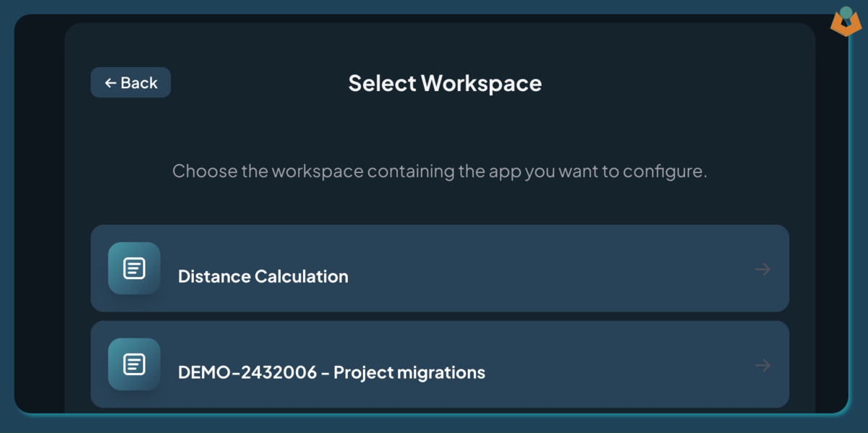Click the word "Workspace" in the page title
The width and height of the screenshot is (868, 433).
[x=482, y=83]
